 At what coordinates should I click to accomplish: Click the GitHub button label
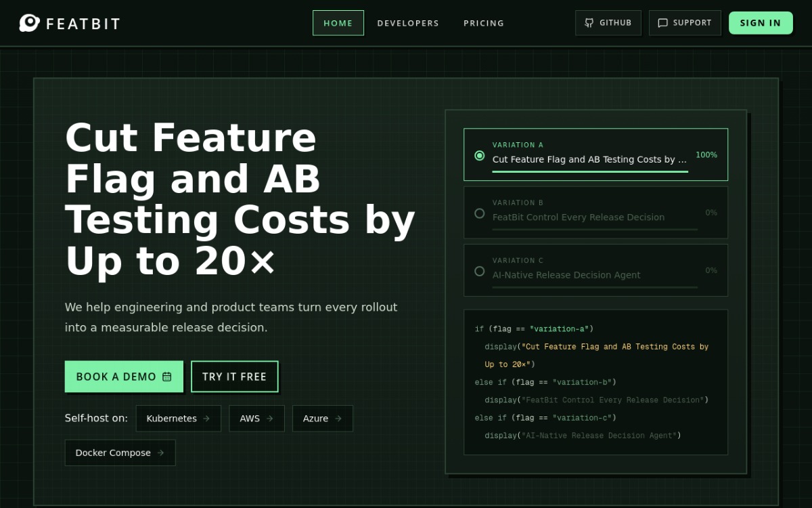coord(616,23)
